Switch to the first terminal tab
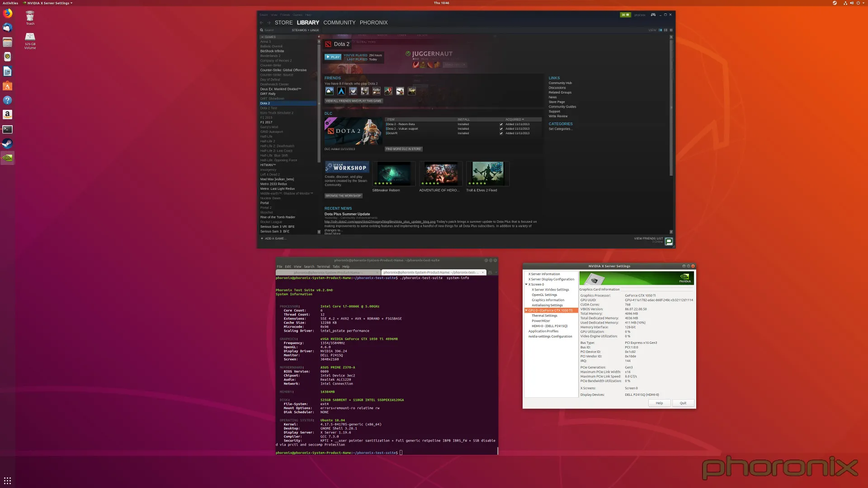868x488 pixels. [x=328, y=272]
